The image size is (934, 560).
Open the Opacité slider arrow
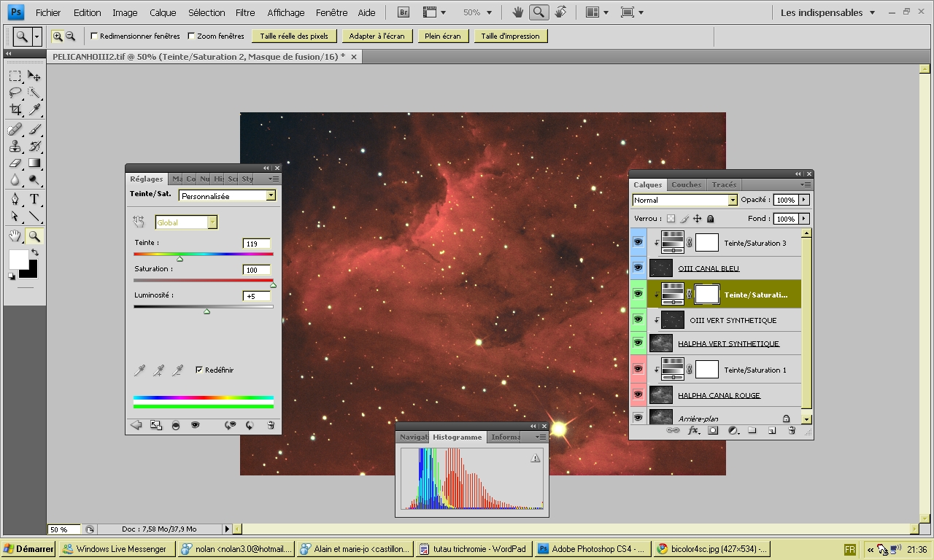click(x=804, y=200)
